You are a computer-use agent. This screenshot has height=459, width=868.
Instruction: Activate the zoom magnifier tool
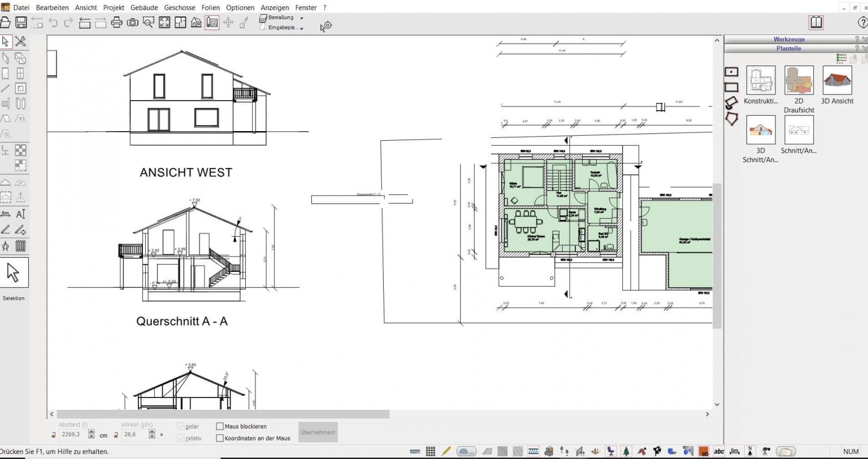(148, 23)
